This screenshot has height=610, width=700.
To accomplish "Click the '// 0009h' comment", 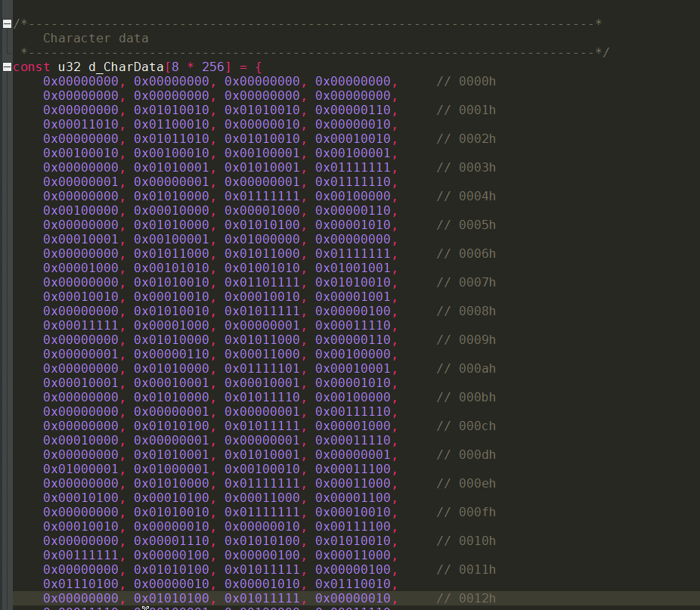I will (466, 340).
